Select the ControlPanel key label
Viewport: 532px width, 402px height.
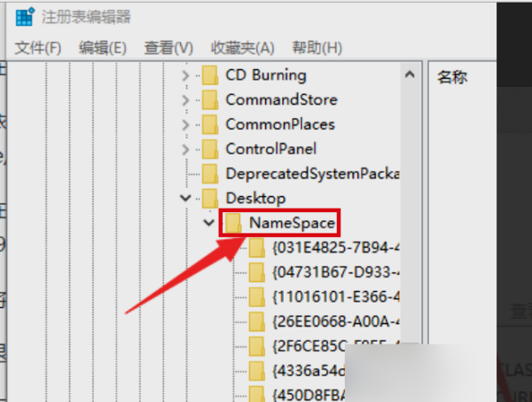(271, 149)
